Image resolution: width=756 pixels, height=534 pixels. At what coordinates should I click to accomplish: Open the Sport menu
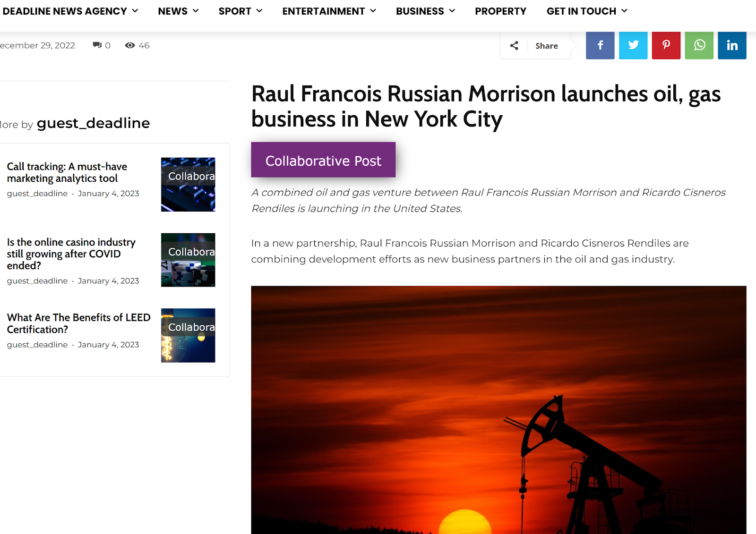pyautogui.click(x=235, y=11)
